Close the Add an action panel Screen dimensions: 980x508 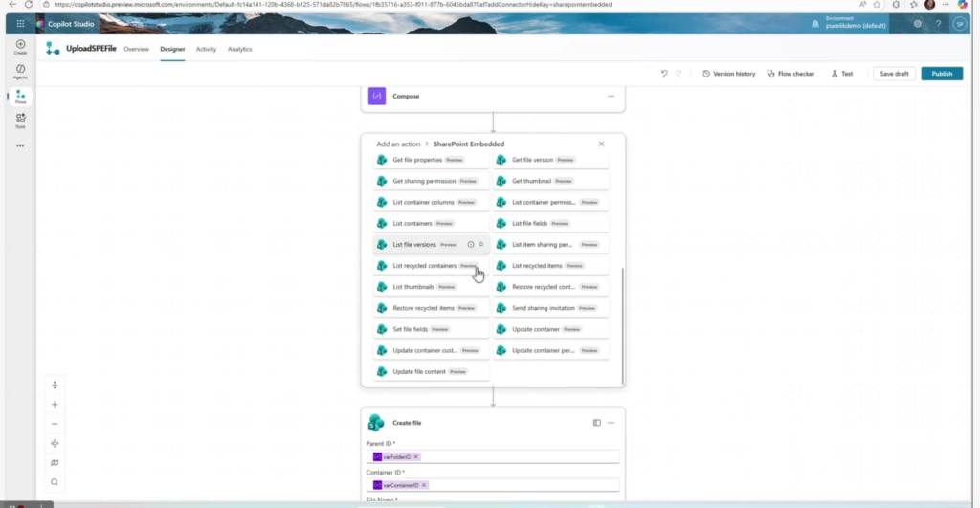[x=601, y=144]
